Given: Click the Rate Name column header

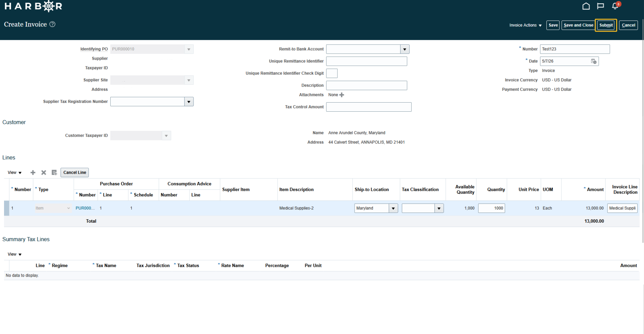Looking at the screenshot, I should 232,266.
